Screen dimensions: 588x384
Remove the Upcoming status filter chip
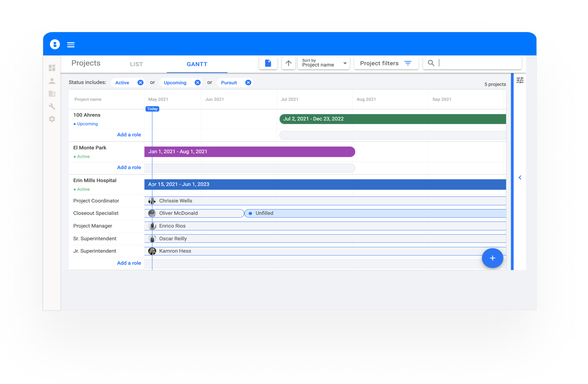pos(198,83)
